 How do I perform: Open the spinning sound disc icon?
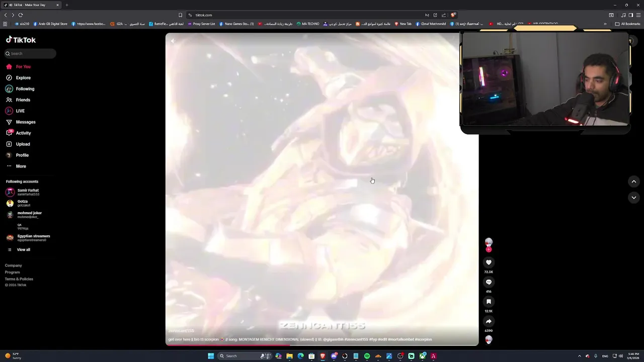(x=489, y=339)
